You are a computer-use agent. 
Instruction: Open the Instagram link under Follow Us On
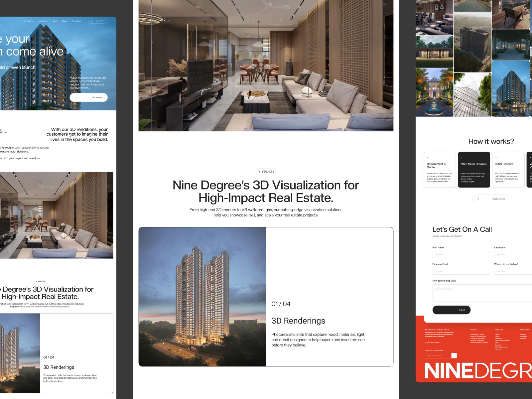pyautogui.click(x=524, y=336)
